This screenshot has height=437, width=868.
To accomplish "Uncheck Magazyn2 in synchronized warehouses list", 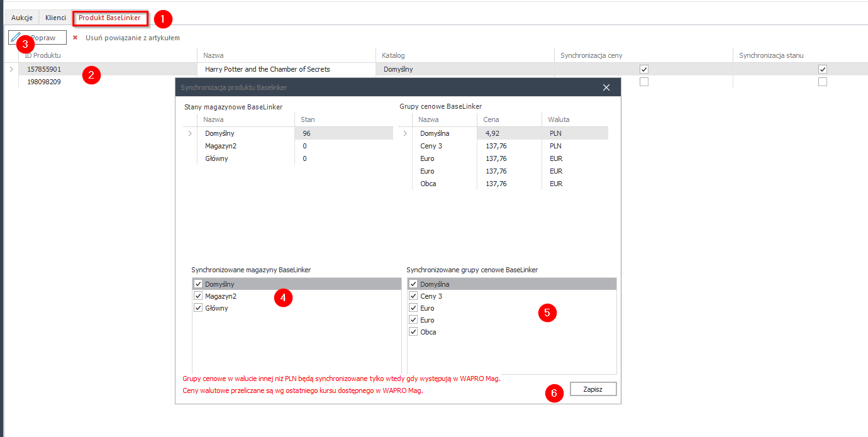I will tap(198, 296).
